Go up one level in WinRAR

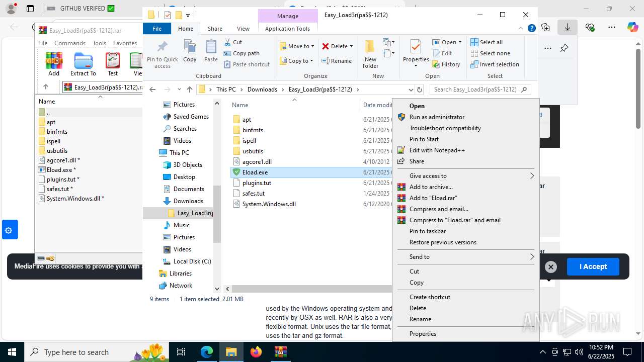[46, 87]
